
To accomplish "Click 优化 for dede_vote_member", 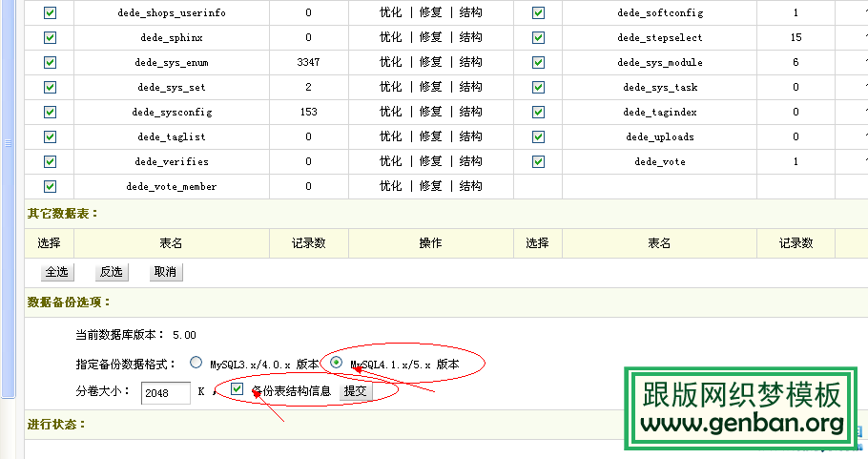I will pyautogui.click(x=391, y=186).
